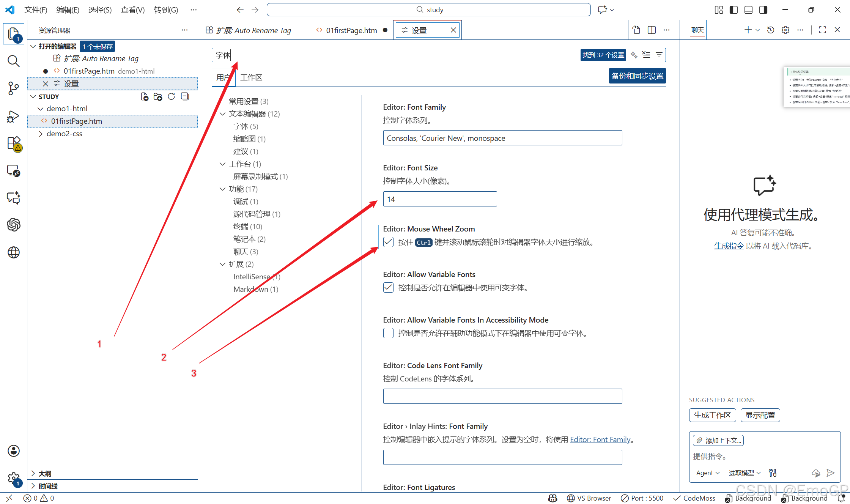Open the Agent mode dropdown
The image size is (850, 504).
708,473
